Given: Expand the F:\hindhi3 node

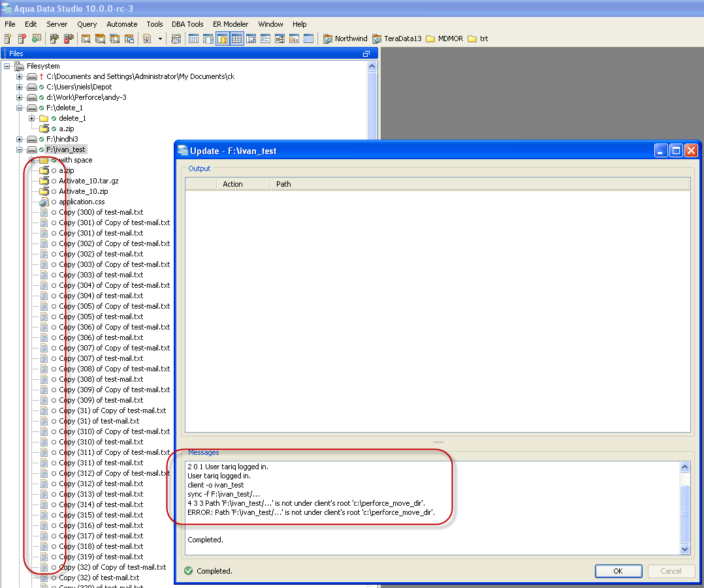Looking at the screenshot, I should [x=20, y=139].
